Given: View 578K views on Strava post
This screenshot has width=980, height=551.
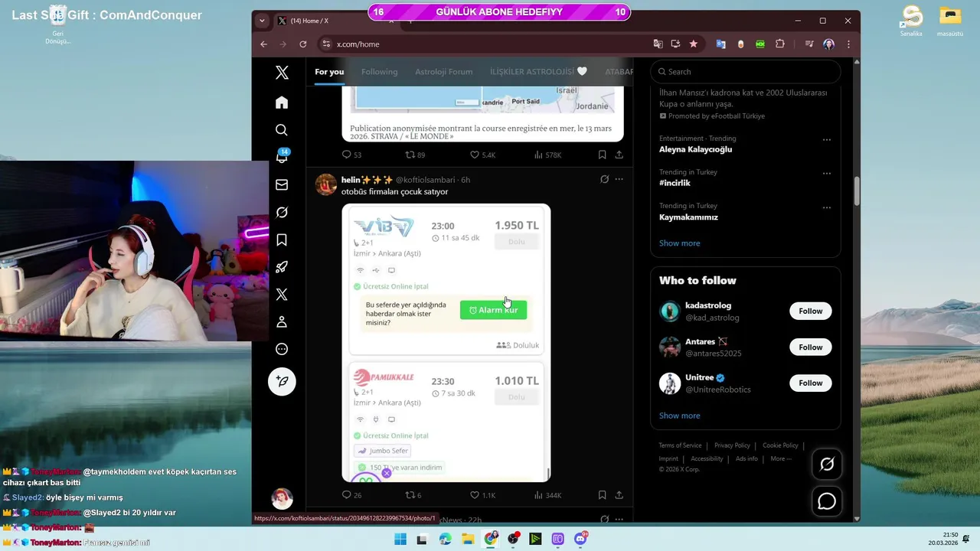Looking at the screenshot, I should pyautogui.click(x=547, y=155).
